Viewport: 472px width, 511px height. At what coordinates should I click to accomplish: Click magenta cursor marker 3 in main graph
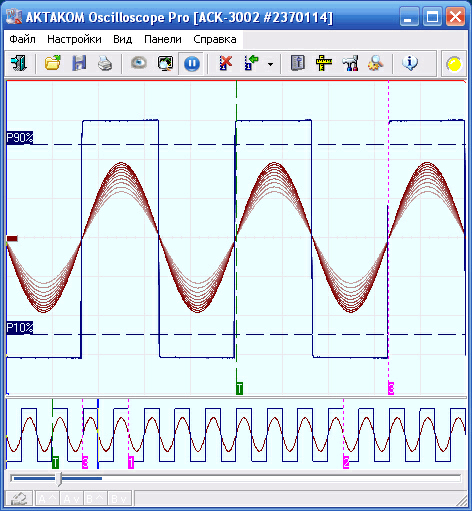pos(391,388)
